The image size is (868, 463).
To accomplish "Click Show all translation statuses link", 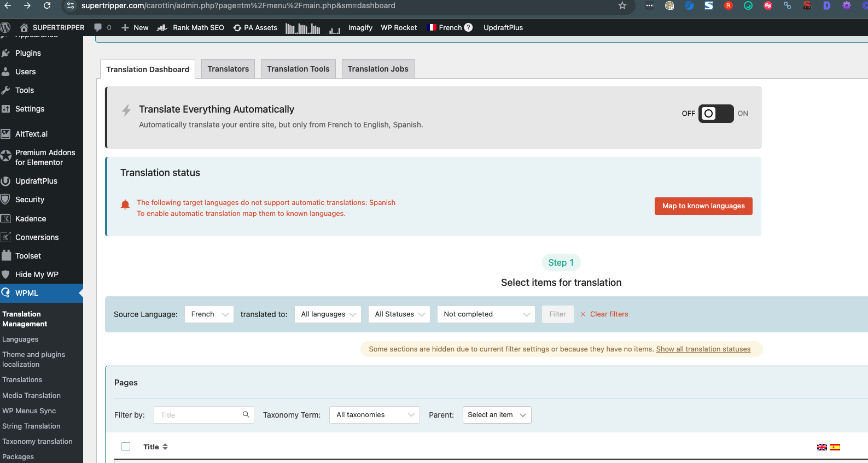I will (x=703, y=349).
